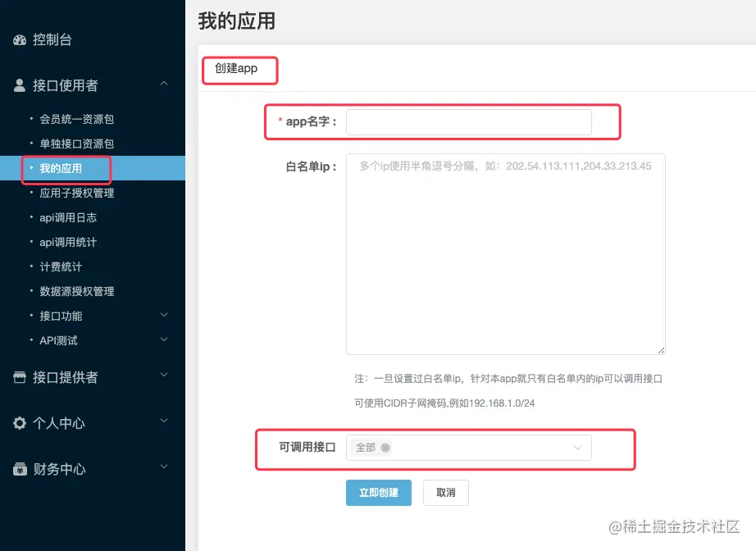Select the 创建app tab

239,70
